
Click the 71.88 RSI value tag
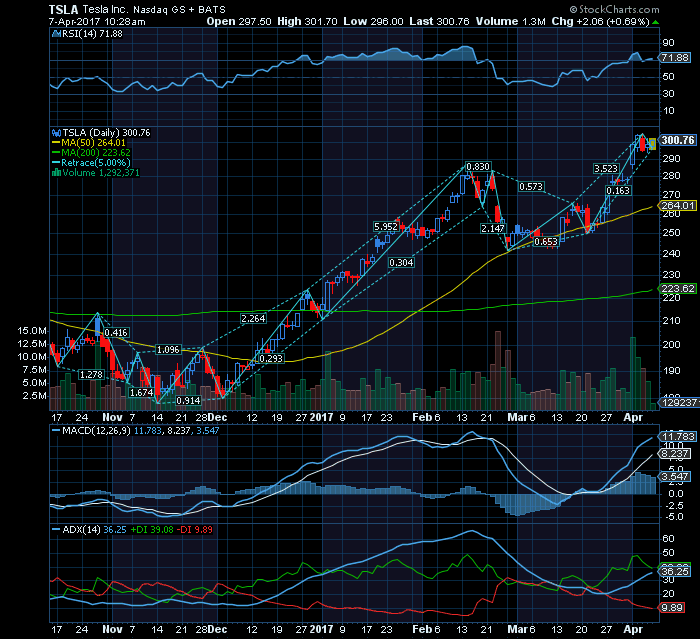(x=675, y=58)
